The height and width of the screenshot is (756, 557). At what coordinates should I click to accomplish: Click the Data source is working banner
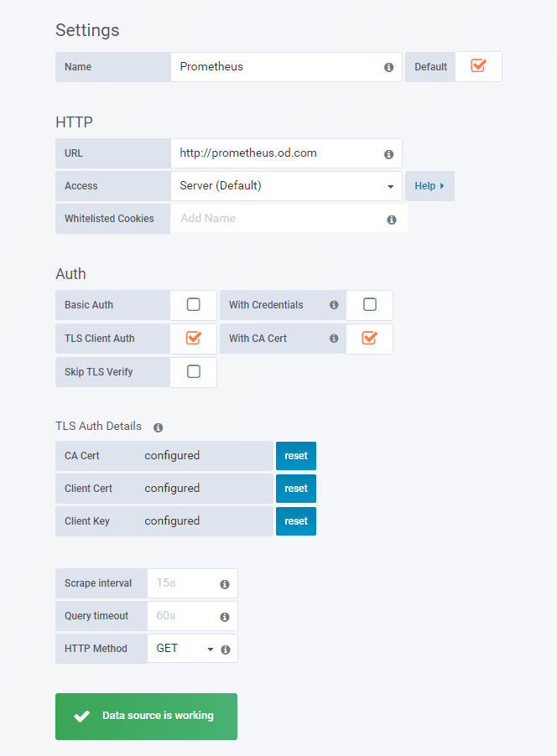[x=146, y=717]
